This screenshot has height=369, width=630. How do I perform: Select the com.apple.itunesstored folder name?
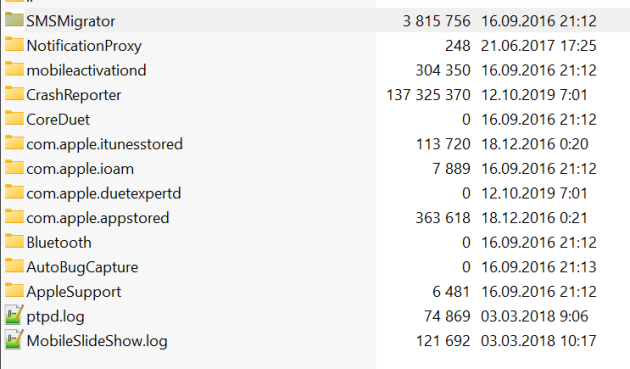pyautogui.click(x=104, y=144)
